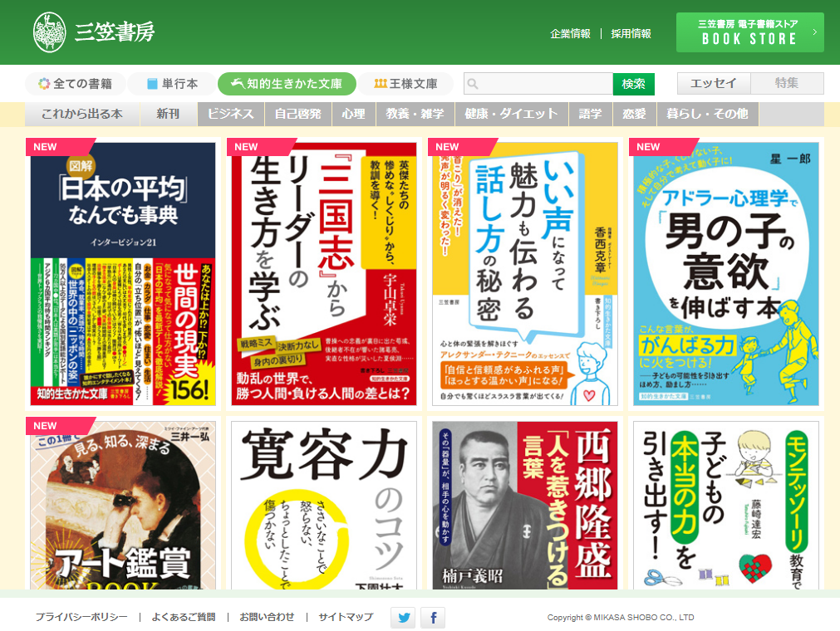
Task: Click the book icon beside 単行本
Action: [x=153, y=84]
